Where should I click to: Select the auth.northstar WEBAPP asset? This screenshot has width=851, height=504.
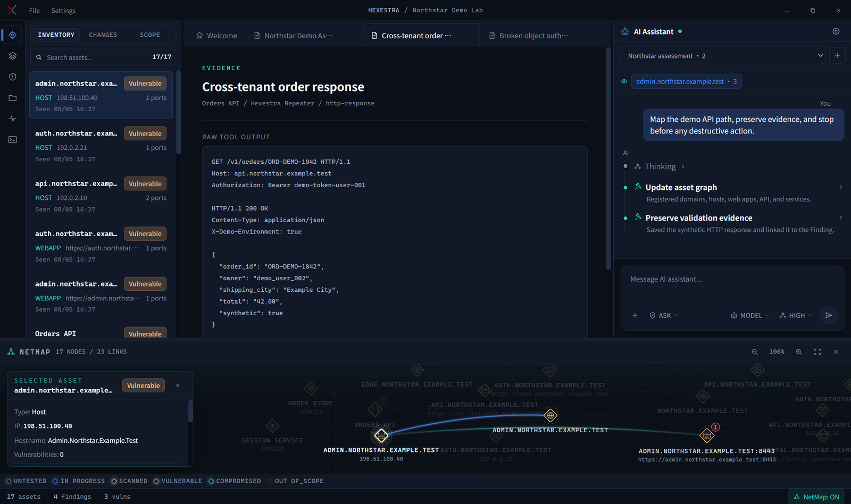point(101,247)
